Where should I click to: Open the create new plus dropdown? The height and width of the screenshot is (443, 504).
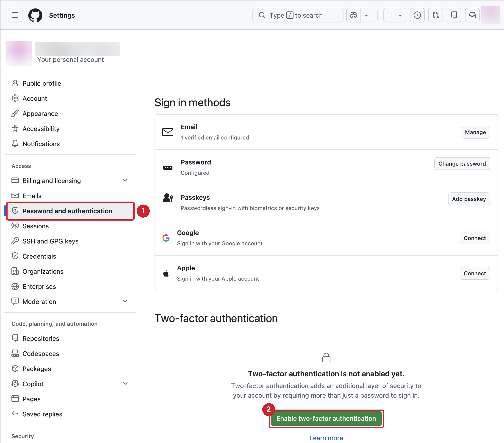pyautogui.click(x=395, y=15)
